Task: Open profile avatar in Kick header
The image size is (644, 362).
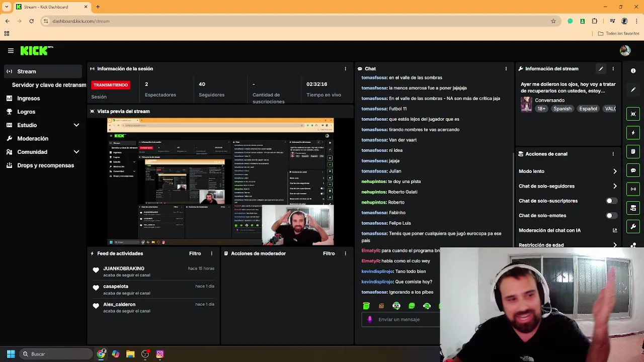Action: pyautogui.click(x=625, y=50)
